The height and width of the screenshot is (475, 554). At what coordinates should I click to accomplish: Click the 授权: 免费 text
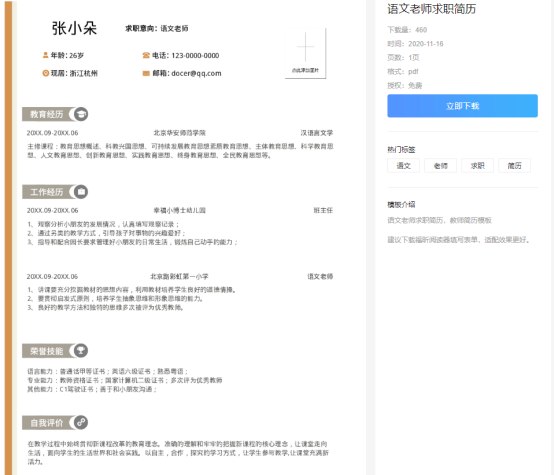pyautogui.click(x=405, y=86)
